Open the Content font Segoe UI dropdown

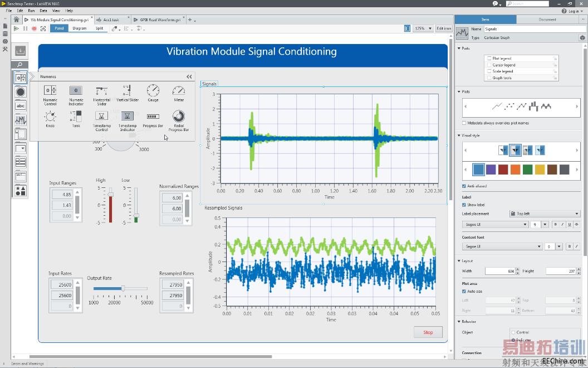[502, 246]
